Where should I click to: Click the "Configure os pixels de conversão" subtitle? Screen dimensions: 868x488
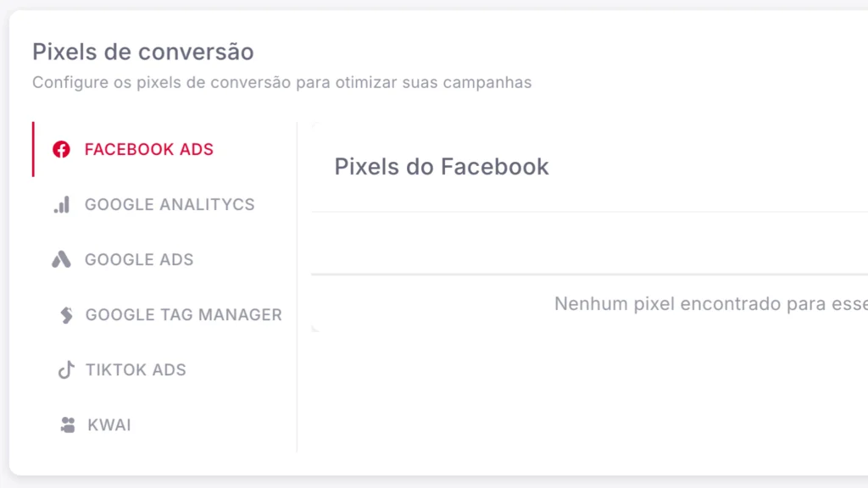point(282,83)
